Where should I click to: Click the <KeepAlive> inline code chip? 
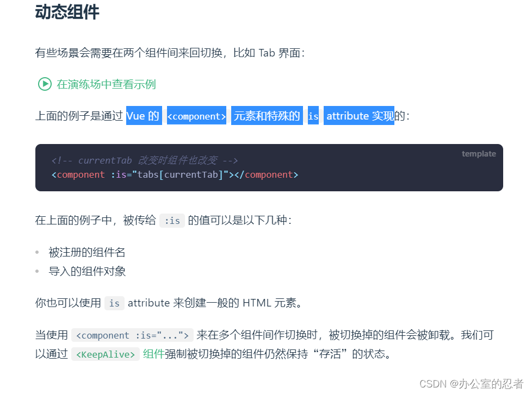105,354
